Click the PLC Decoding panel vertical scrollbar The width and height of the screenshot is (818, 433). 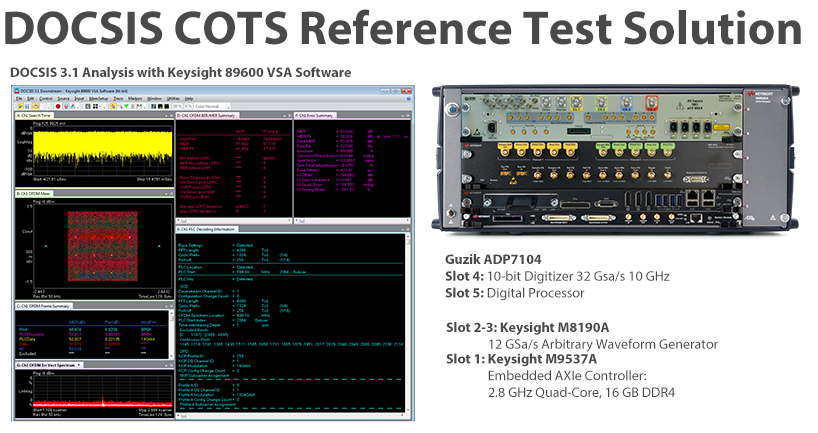tap(407, 323)
